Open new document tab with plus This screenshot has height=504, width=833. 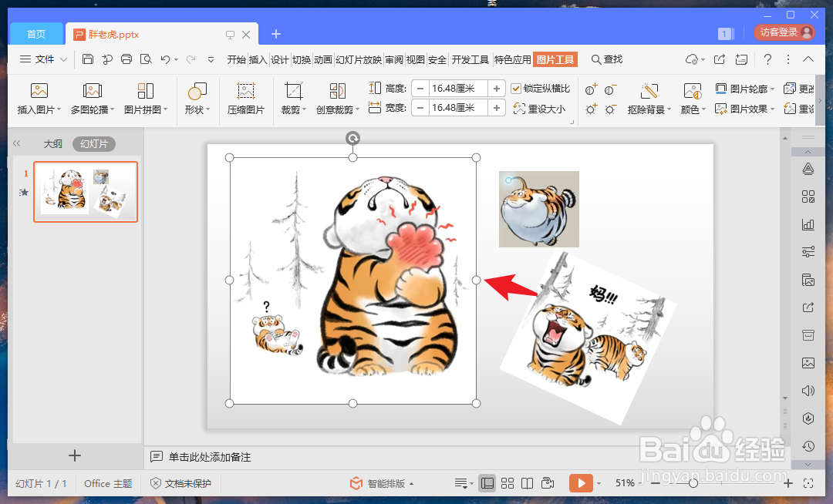[x=275, y=34]
